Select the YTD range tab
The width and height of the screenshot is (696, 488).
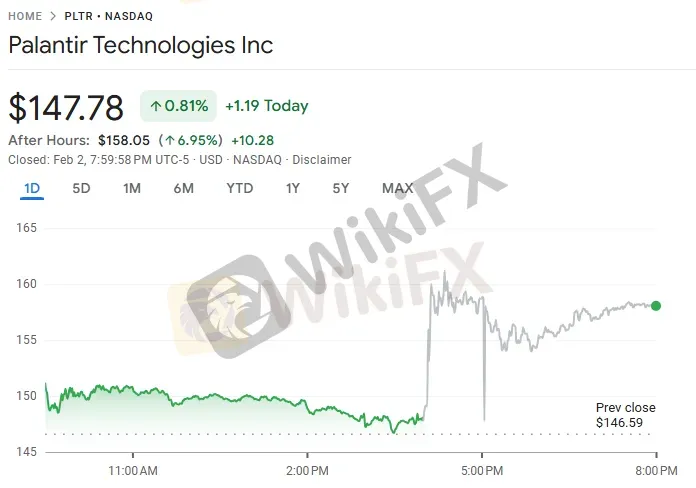coord(240,188)
